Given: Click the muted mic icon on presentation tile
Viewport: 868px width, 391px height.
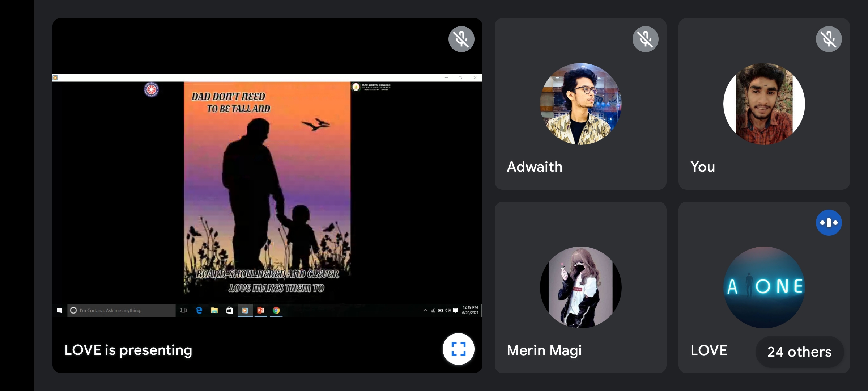Looking at the screenshot, I should click(x=461, y=39).
